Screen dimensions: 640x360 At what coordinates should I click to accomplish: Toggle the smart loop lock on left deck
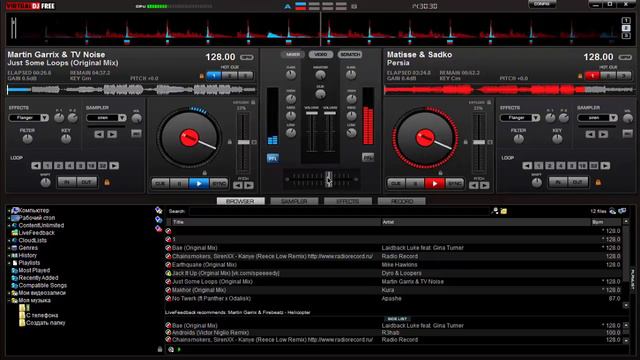point(107,182)
